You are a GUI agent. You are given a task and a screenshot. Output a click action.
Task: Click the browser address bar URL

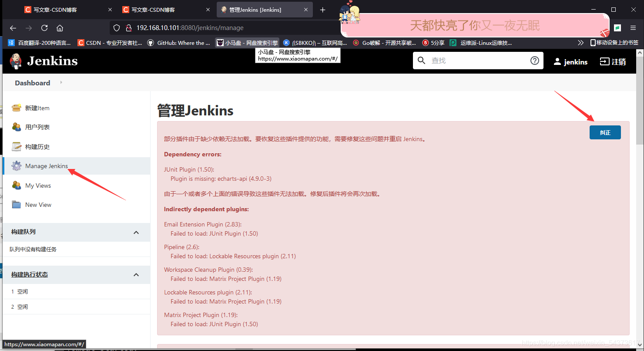click(x=190, y=28)
